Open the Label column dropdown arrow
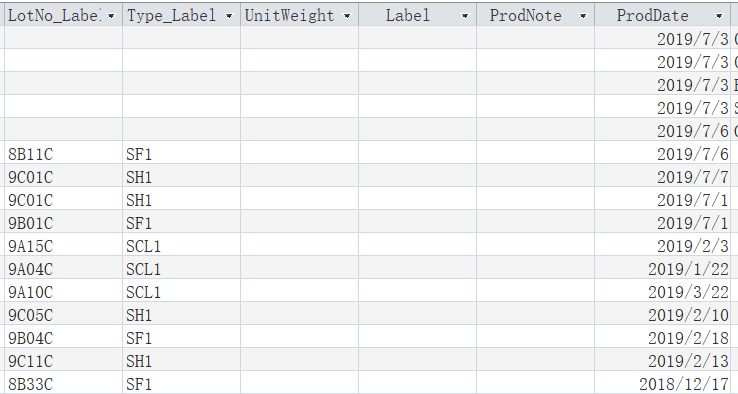738x394 pixels. [465, 16]
